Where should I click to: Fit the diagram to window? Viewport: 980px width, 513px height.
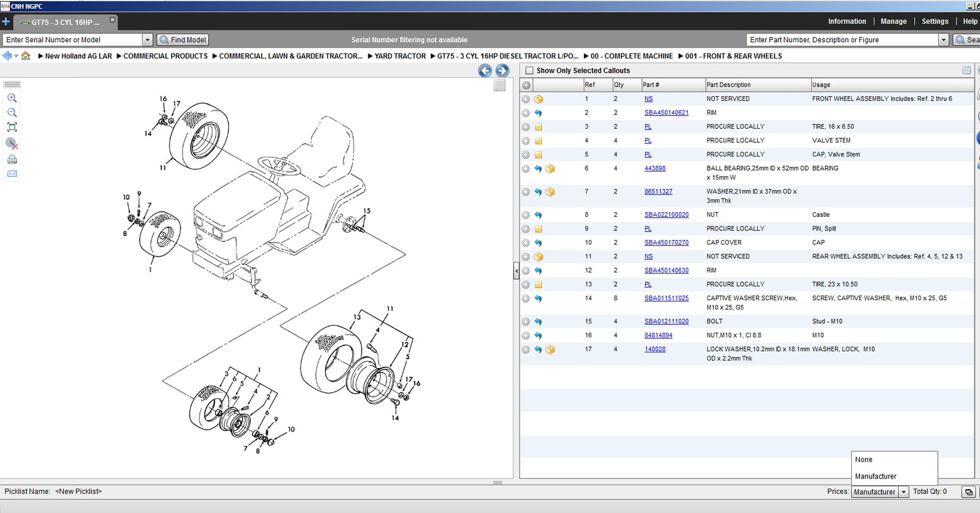point(12,127)
